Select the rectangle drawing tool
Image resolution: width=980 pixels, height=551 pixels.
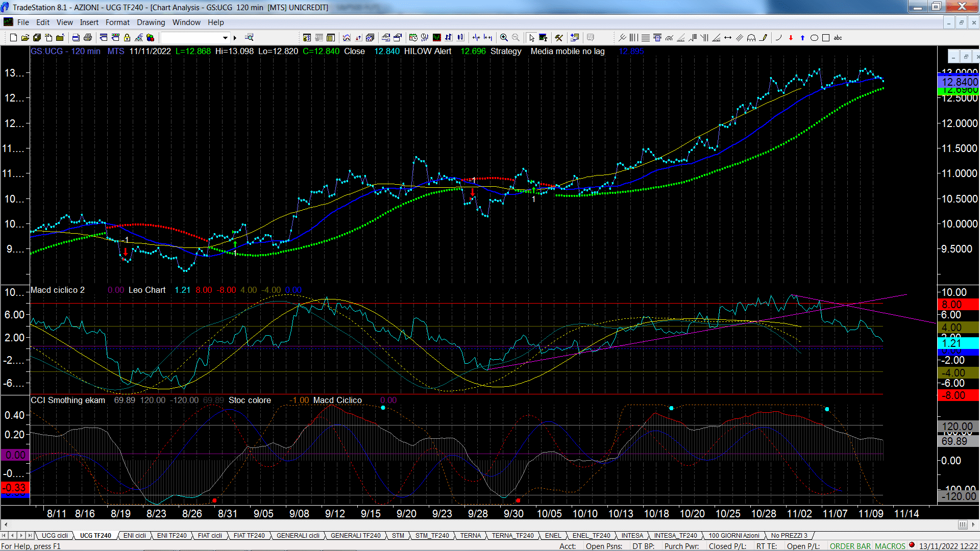(x=826, y=38)
